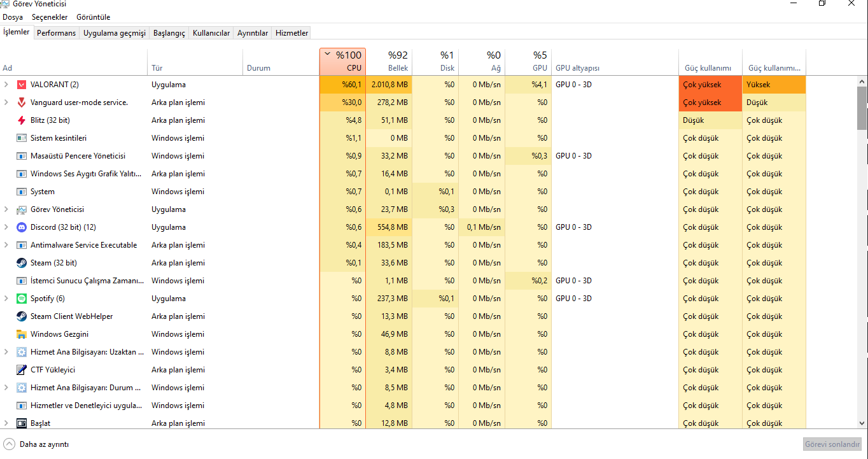The image size is (868, 459).
Task: Open the Seçenekler menu
Action: coord(50,17)
